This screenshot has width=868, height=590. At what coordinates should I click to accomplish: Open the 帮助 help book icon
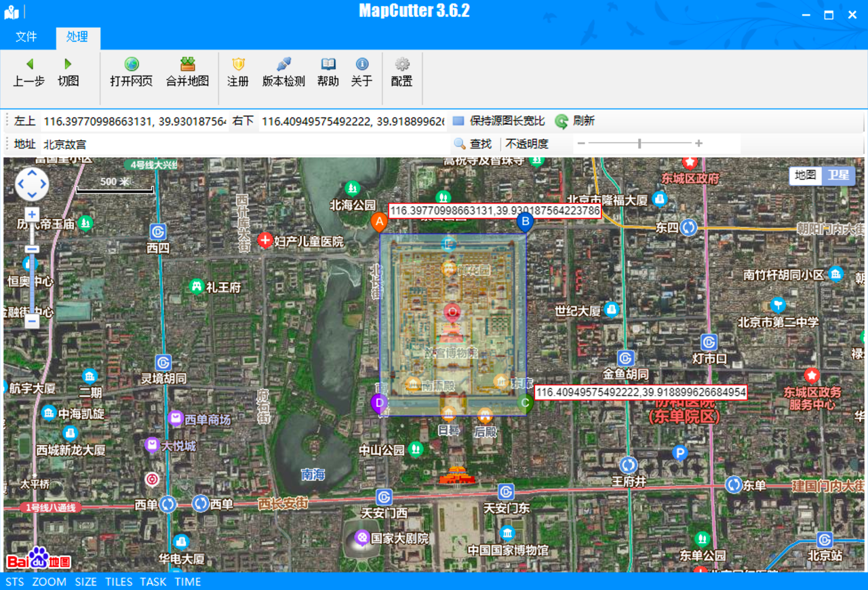328,73
